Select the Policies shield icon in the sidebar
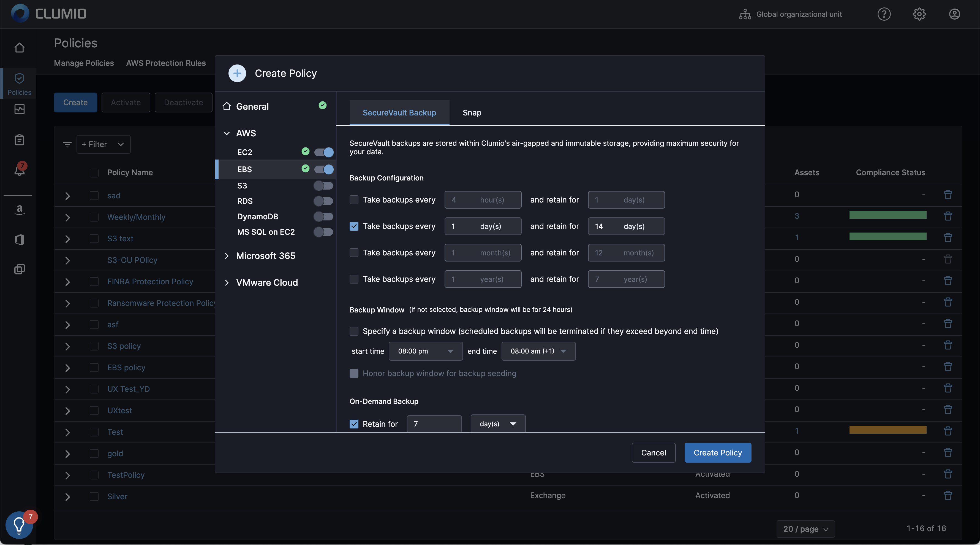Image resolution: width=980 pixels, height=545 pixels. coord(19,79)
